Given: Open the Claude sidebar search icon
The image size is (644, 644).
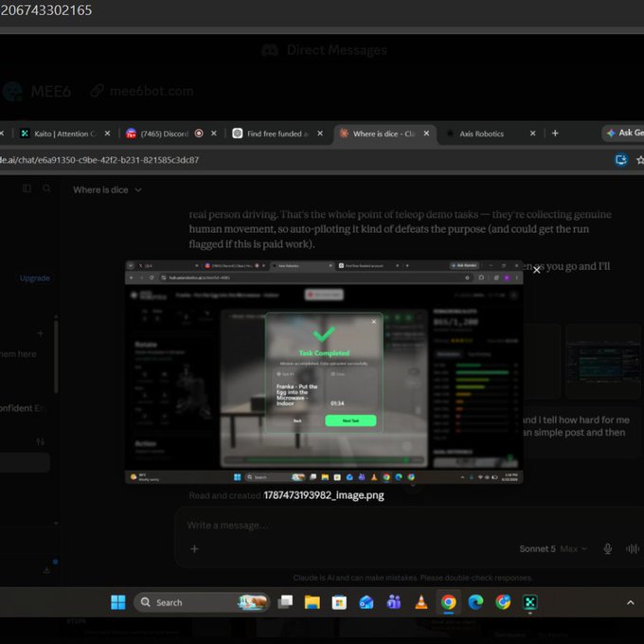Looking at the screenshot, I should 46,188.
